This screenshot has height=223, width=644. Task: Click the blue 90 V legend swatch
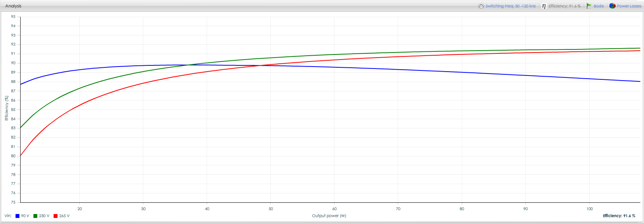(x=17, y=216)
